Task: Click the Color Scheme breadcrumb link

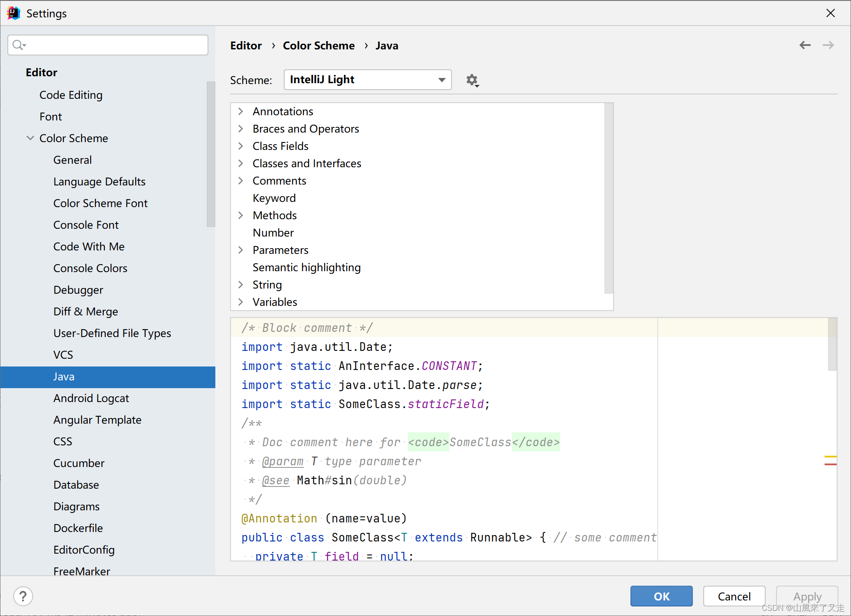Action: coord(318,45)
